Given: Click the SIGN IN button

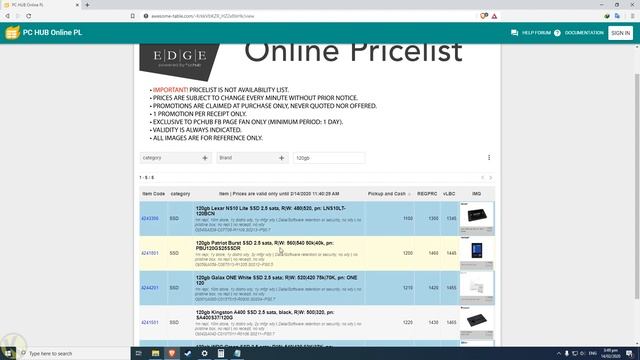Looking at the screenshot, I should [620, 33].
